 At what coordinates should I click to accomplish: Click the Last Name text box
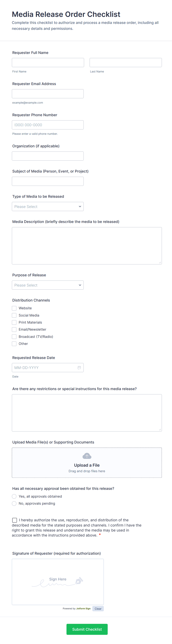126,62
